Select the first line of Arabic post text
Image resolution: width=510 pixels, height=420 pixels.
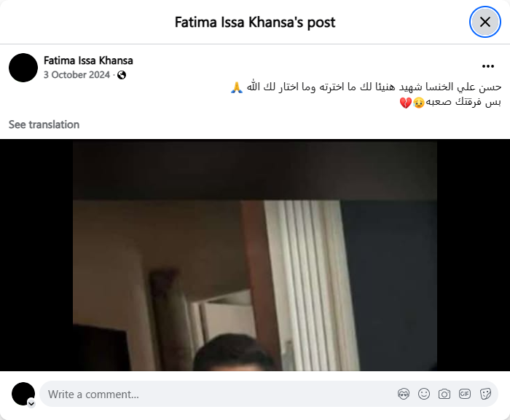366,87
